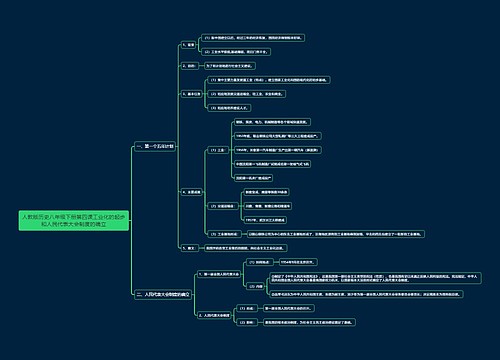This screenshot has width=500, height=360.
Task: Select the (2) 交通运输业 node
Action: click(x=223, y=206)
